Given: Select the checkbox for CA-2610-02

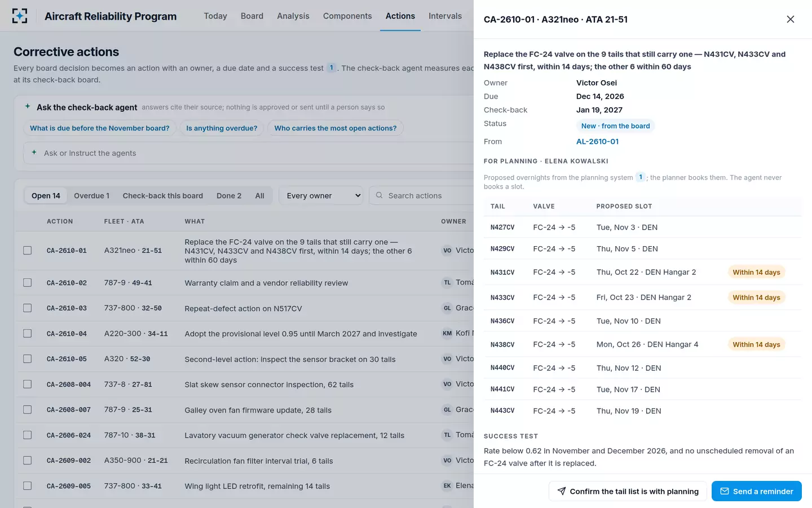Looking at the screenshot, I should (x=27, y=283).
